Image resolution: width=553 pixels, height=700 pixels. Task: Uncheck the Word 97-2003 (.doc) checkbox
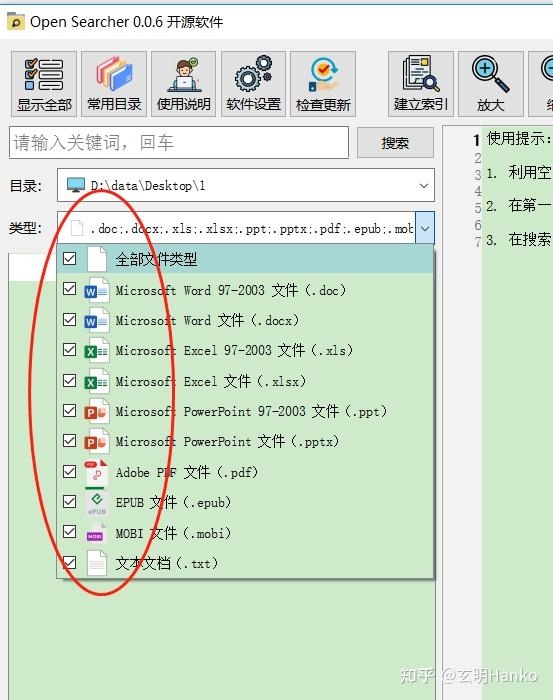70,289
